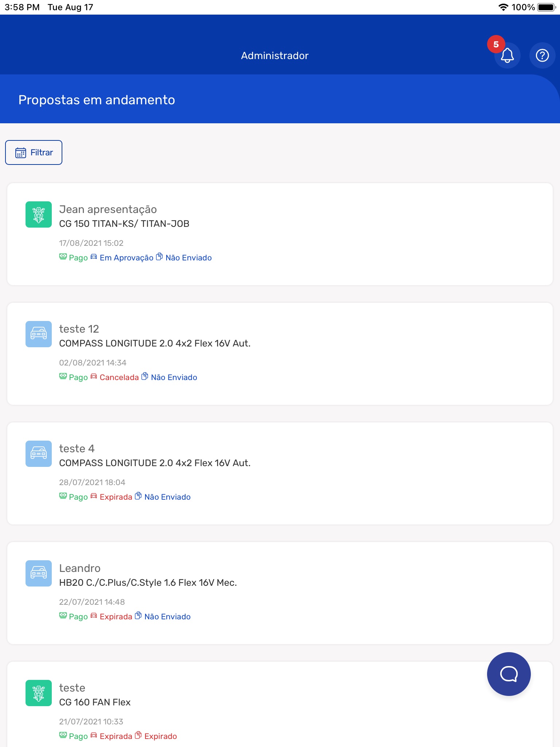Click date 21/07/2021 10:33

pyautogui.click(x=91, y=721)
